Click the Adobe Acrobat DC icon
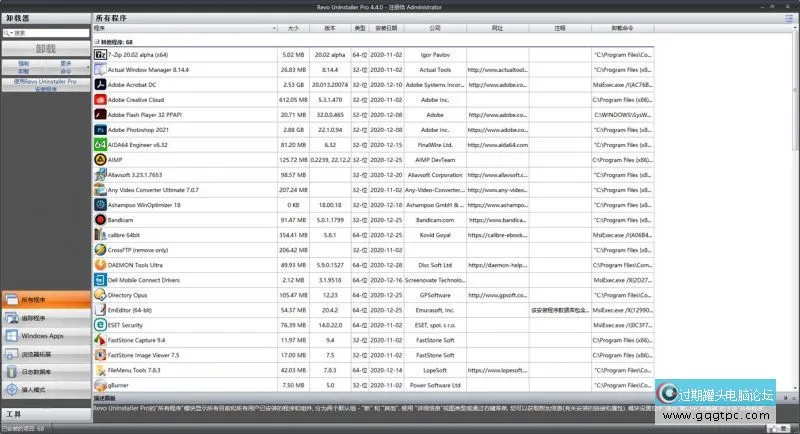Screen dimensions: 800x434 (100, 85)
